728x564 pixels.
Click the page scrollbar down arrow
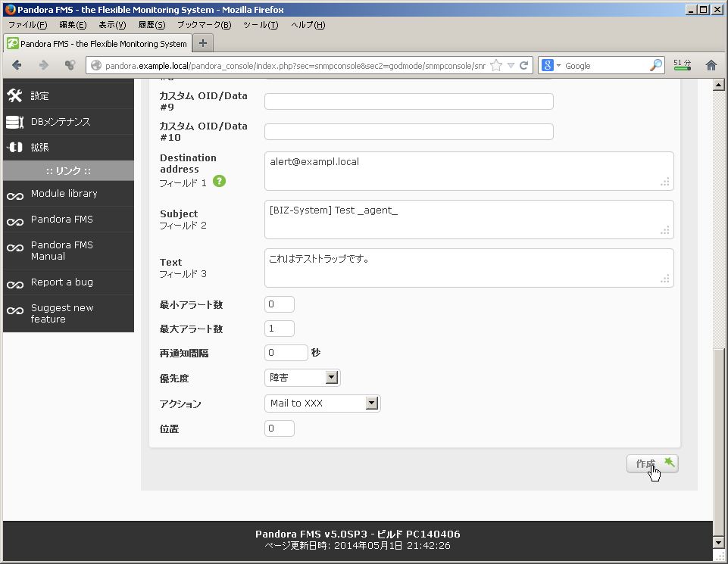[718, 542]
